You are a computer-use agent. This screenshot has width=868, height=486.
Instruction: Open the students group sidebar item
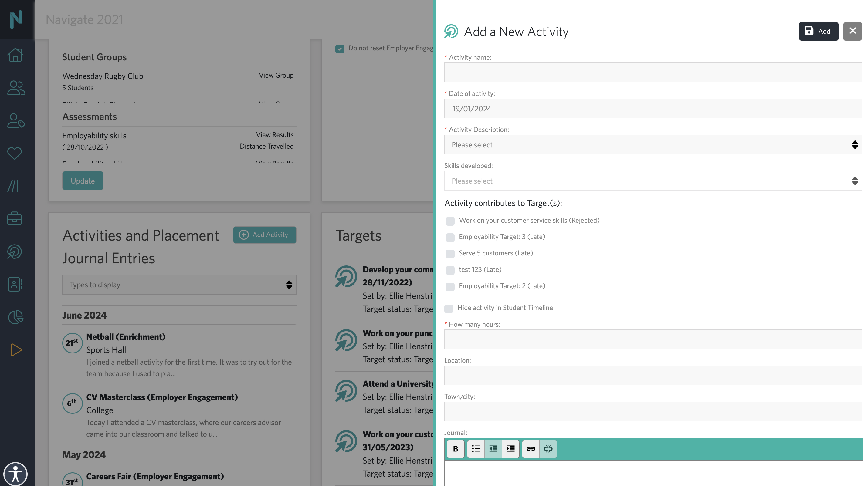[x=16, y=88]
